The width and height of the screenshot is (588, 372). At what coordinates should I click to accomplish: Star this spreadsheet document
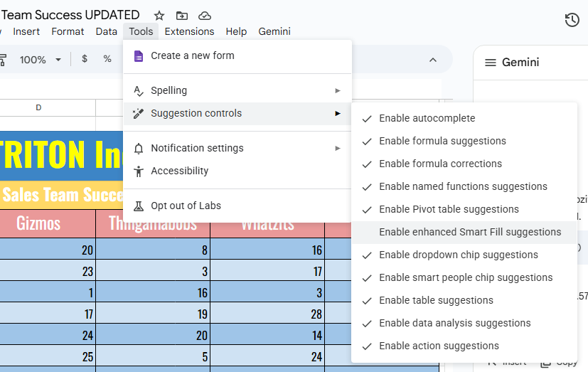[x=159, y=16]
